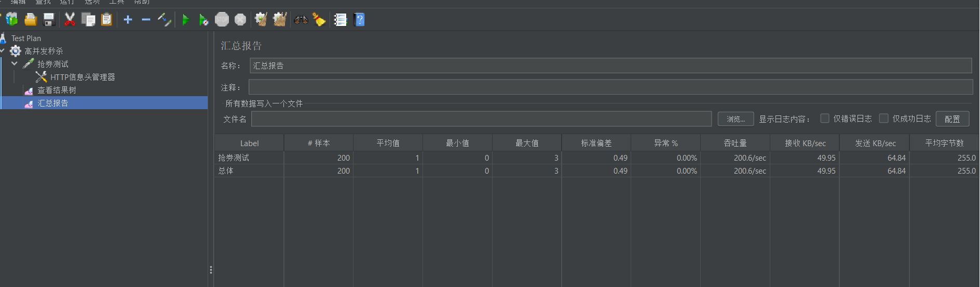980x287 pixels.
Task: Click the 49.95 received cell in the 抢券测试 row
Action: point(805,158)
